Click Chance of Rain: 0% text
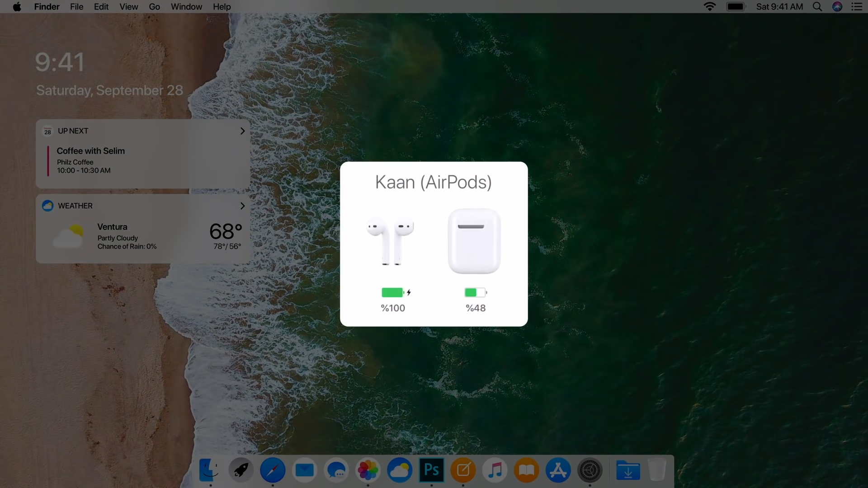Image resolution: width=868 pixels, height=488 pixels. pos(127,246)
